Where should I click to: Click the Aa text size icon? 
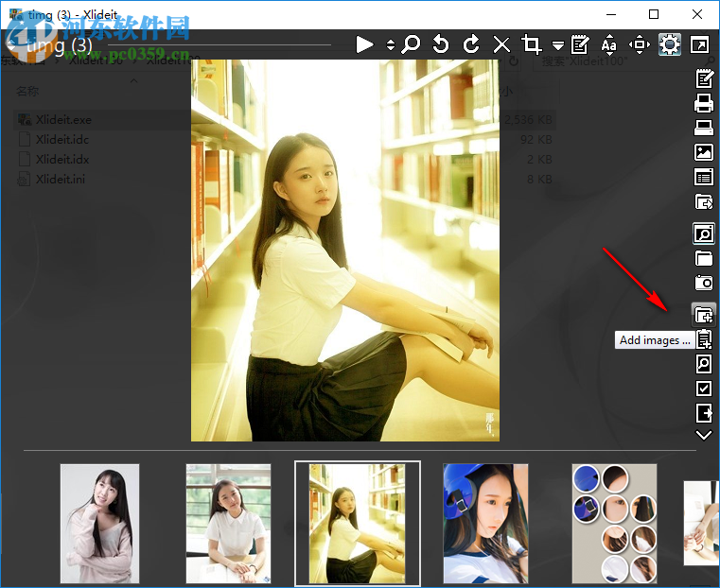[609, 44]
